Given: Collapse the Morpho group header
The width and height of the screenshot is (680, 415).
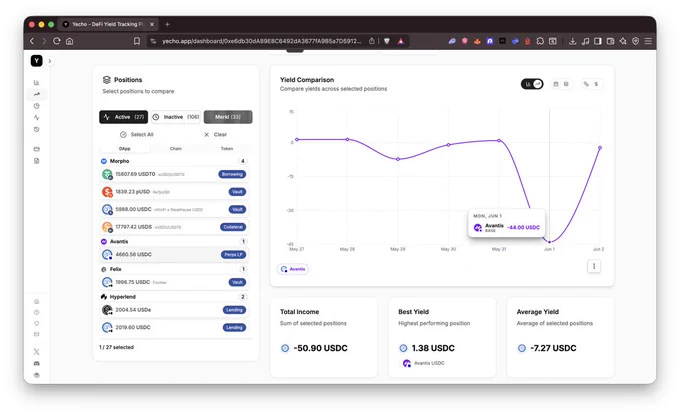Looking at the screenshot, I should point(173,161).
